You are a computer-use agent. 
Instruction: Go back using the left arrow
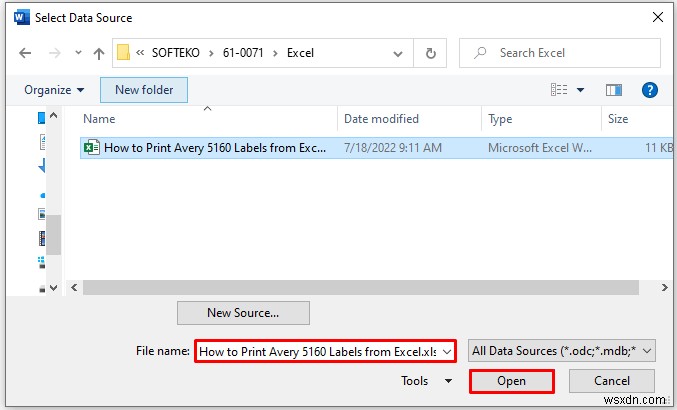tap(25, 53)
